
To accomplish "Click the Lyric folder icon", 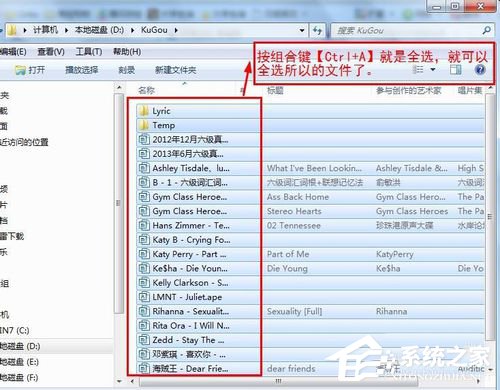I will [x=144, y=111].
